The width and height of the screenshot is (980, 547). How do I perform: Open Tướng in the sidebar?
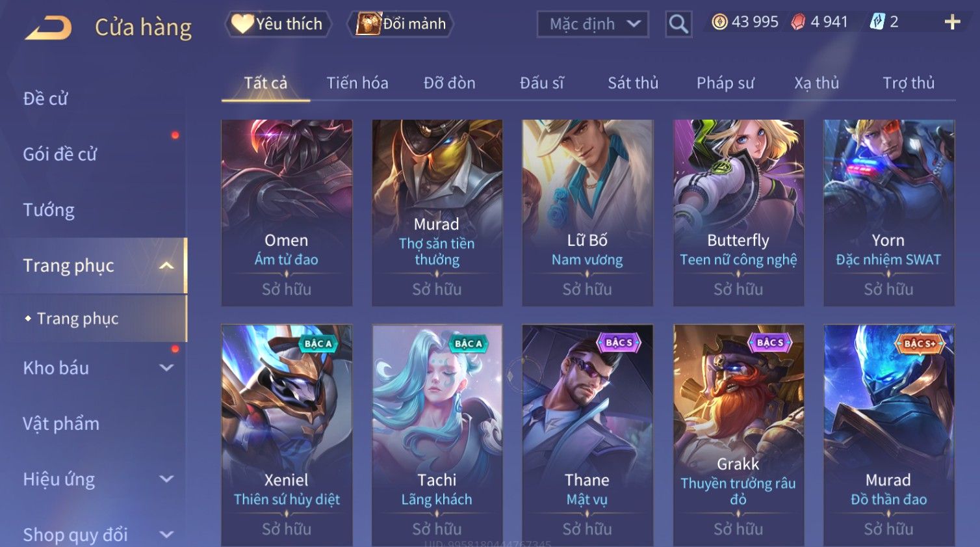(x=49, y=210)
